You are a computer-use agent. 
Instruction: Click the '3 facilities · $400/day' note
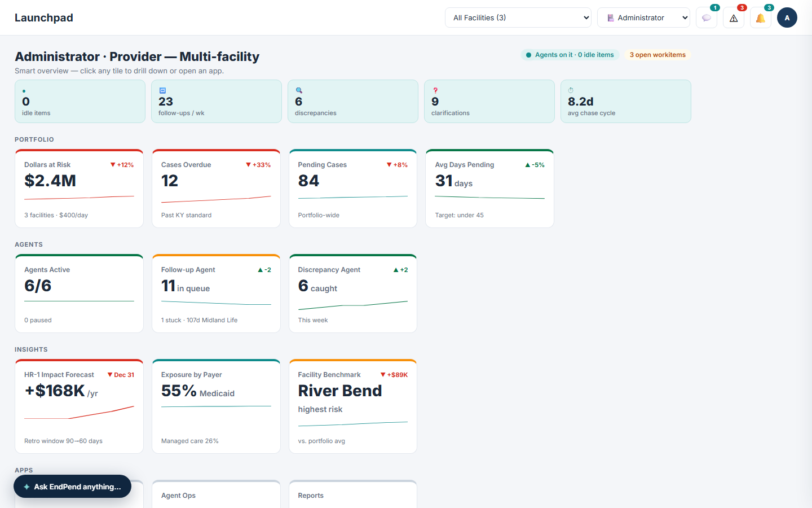click(56, 215)
